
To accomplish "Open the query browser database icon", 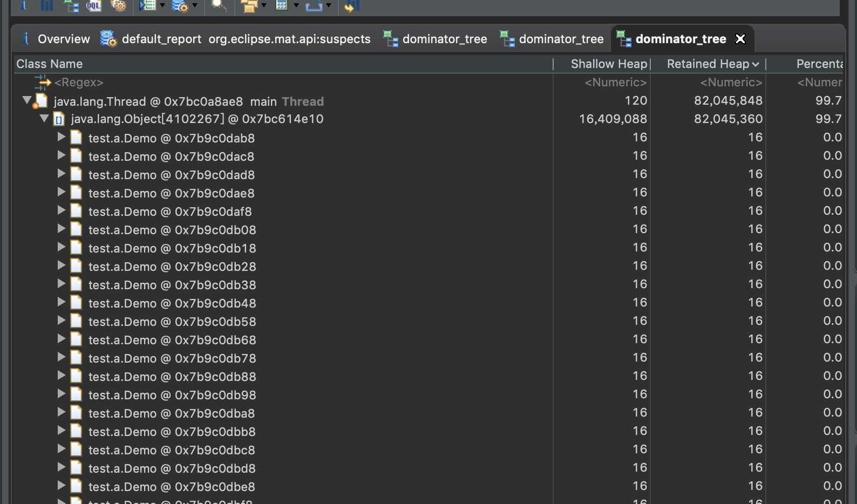I will tap(179, 5).
